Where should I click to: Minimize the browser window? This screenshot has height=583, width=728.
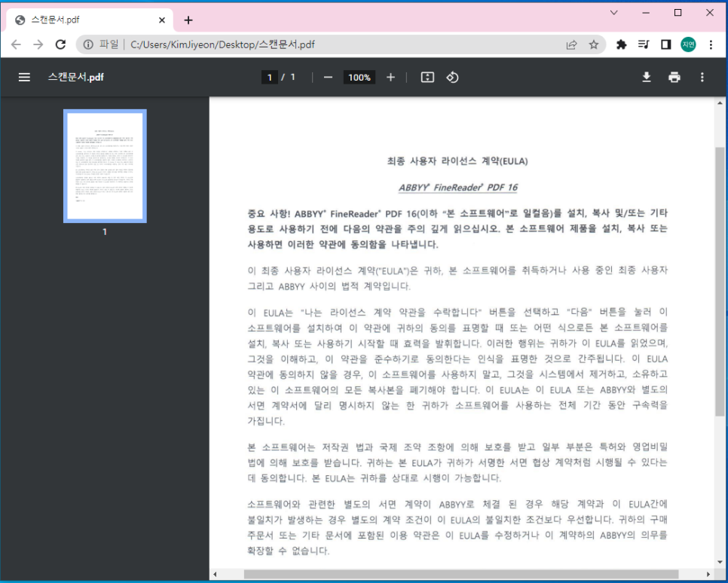[645, 13]
